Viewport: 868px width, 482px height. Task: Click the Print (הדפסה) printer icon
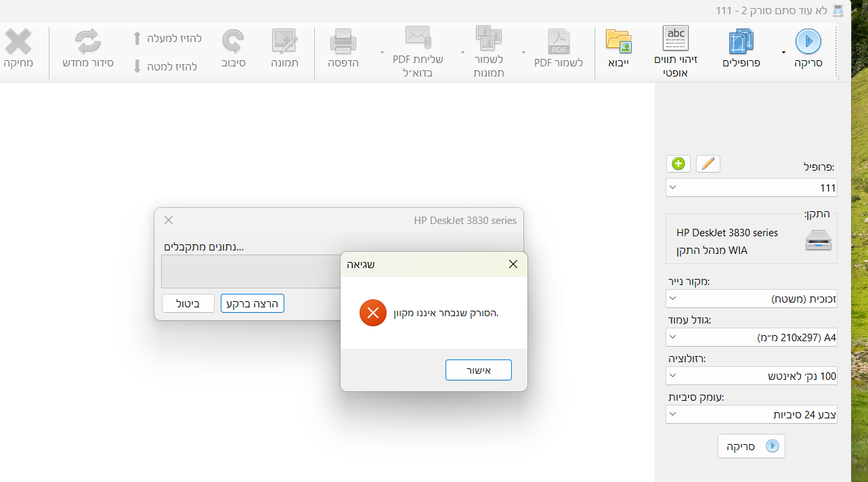pyautogui.click(x=343, y=42)
